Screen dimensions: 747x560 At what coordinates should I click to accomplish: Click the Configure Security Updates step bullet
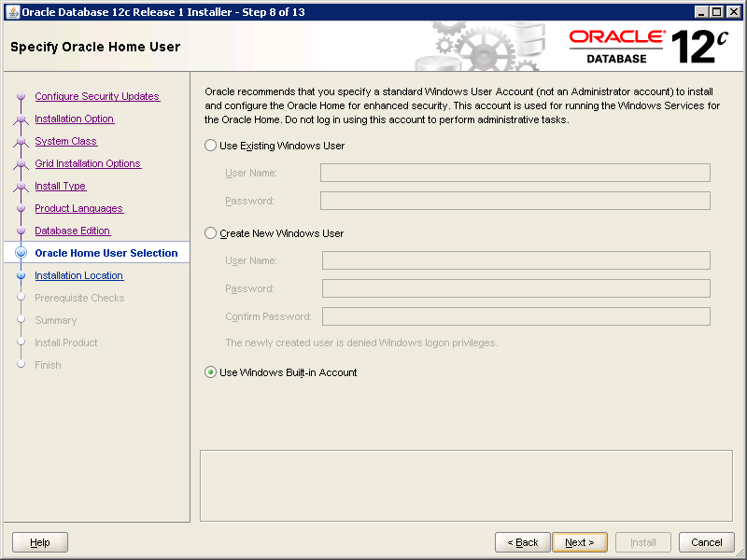(21, 96)
